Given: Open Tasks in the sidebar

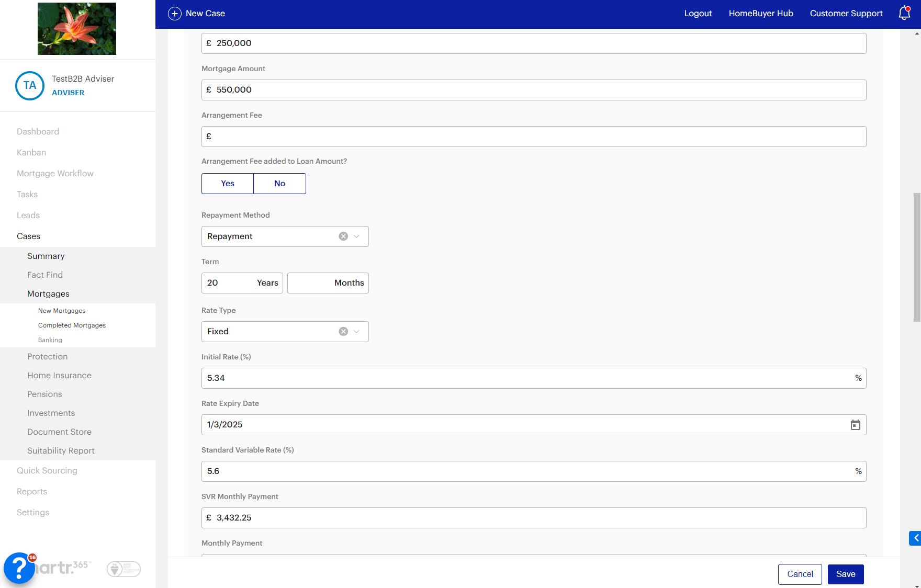Looking at the screenshot, I should pyautogui.click(x=27, y=195).
